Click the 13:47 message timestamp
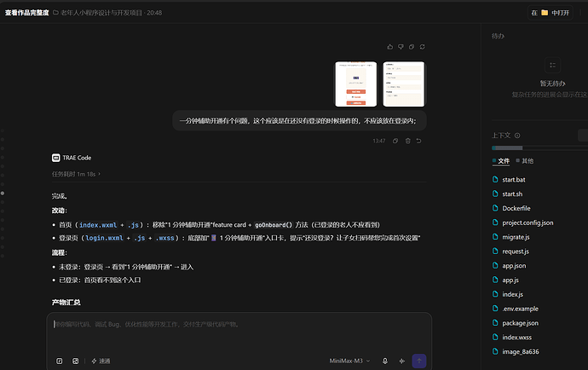Screen dimensions: 588x370 [x=378, y=142]
